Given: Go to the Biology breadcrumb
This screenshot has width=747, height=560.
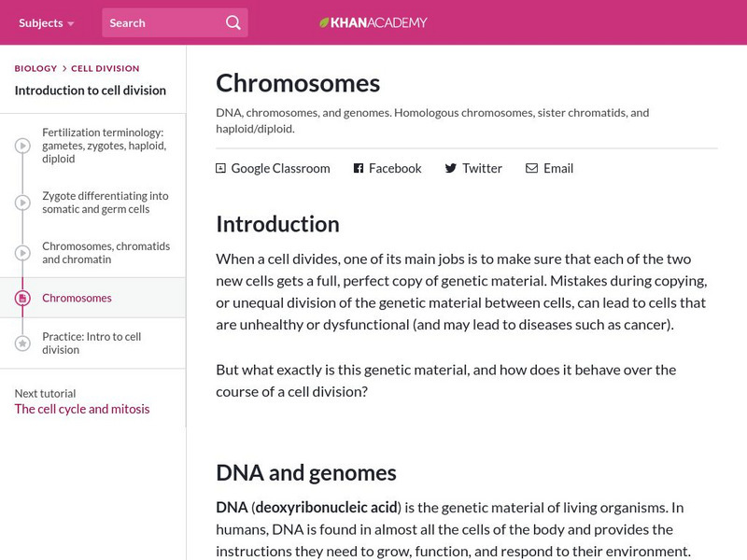Looking at the screenshot, I should (35, 68).
